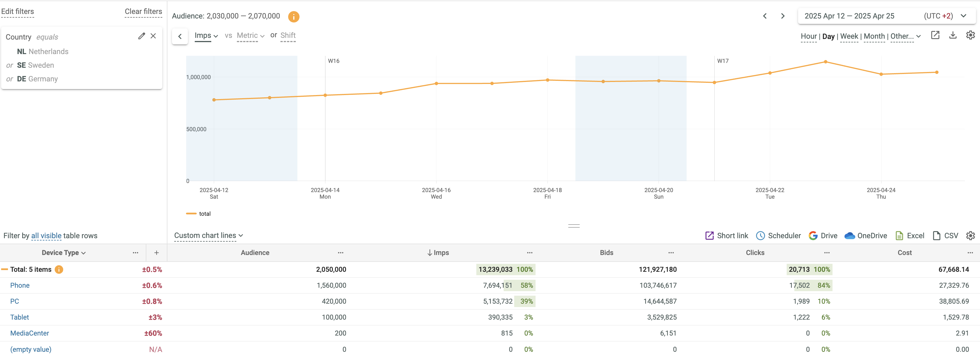
Task: Add a column with plus button
Action: (x=156, y=253)
